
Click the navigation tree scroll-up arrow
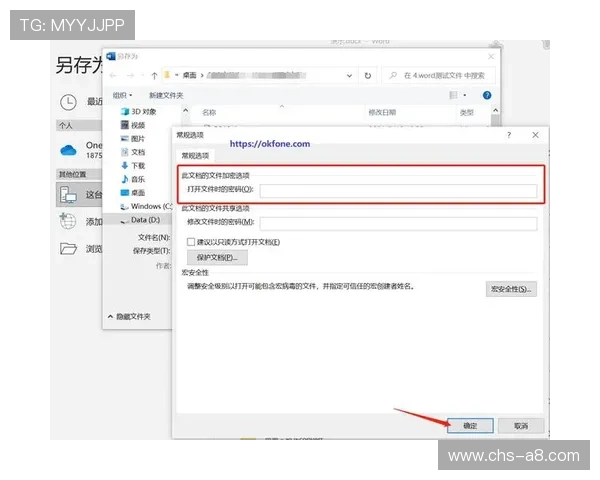pos(186,110)
